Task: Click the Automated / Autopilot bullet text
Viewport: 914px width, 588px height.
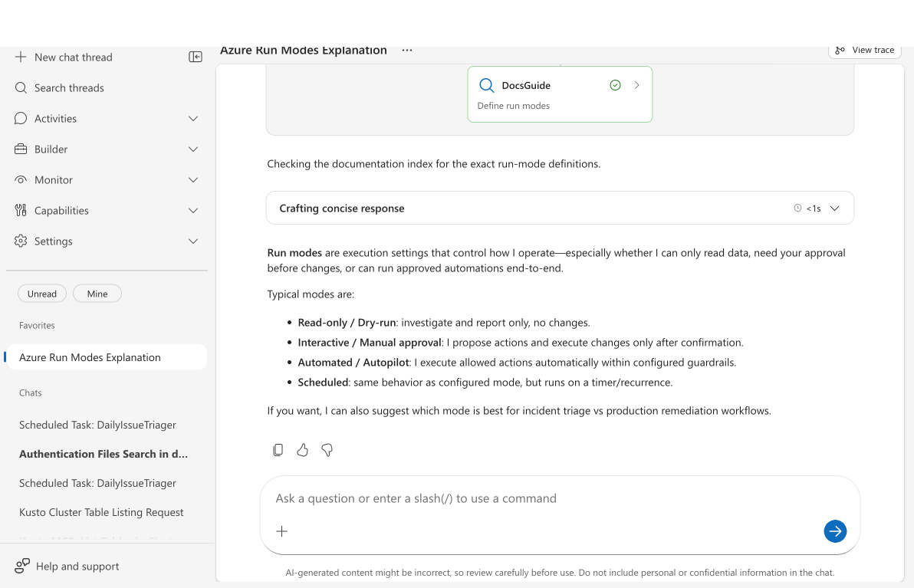Action: tap(517, 362)
